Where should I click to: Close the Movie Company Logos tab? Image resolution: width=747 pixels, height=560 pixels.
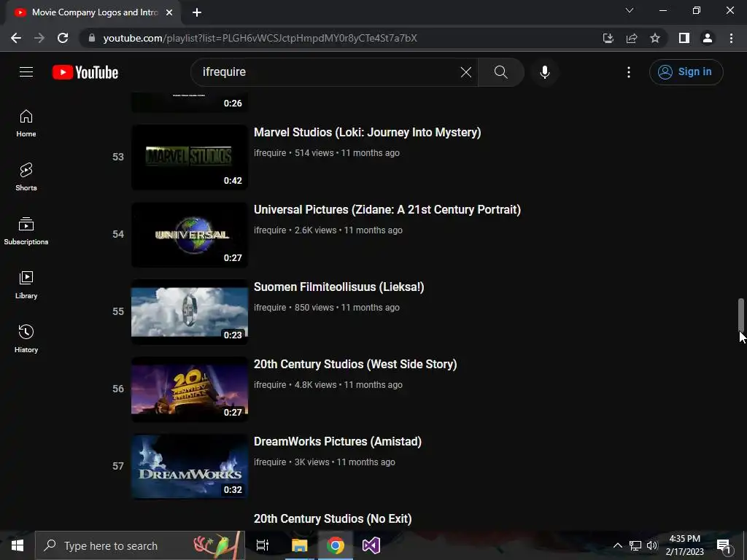click(x=169, y=12)
